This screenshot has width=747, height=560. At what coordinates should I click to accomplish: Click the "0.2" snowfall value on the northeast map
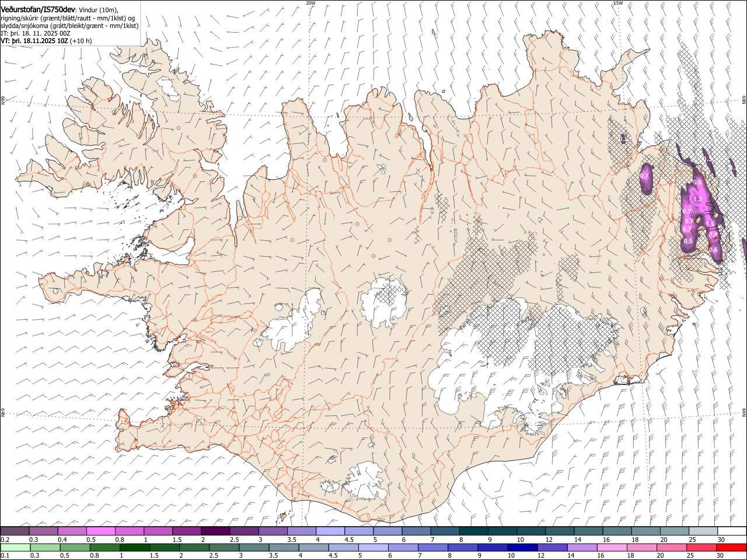(623, 139)
